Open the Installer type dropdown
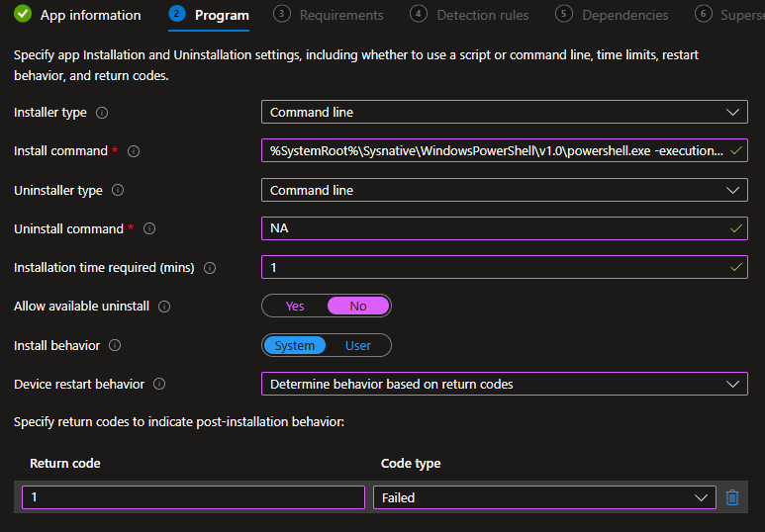Viewport: 765px width, 532px height. 504,113
